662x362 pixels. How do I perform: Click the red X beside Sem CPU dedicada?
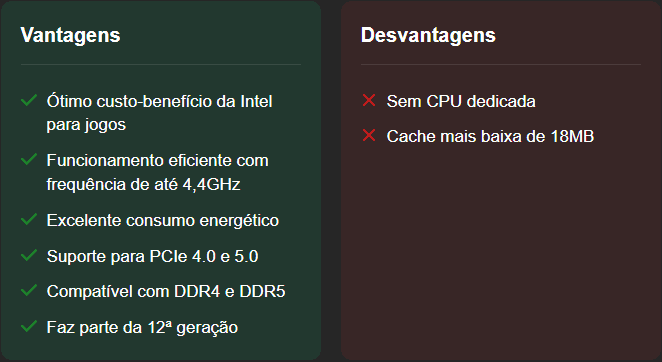point(369,101)
